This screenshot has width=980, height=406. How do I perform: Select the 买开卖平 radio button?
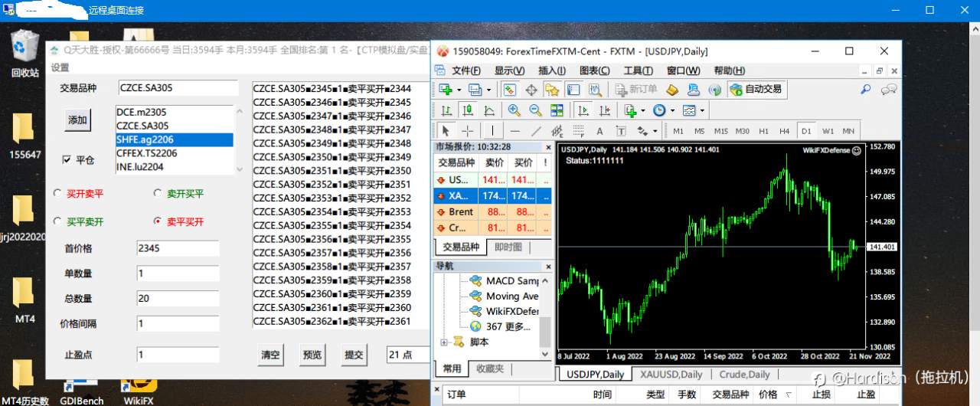point(57,194)
